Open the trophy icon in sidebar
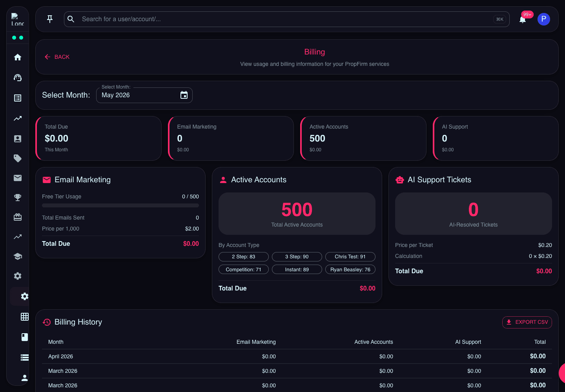The height and width of the screenshot is (392, 565). point(18,198)
